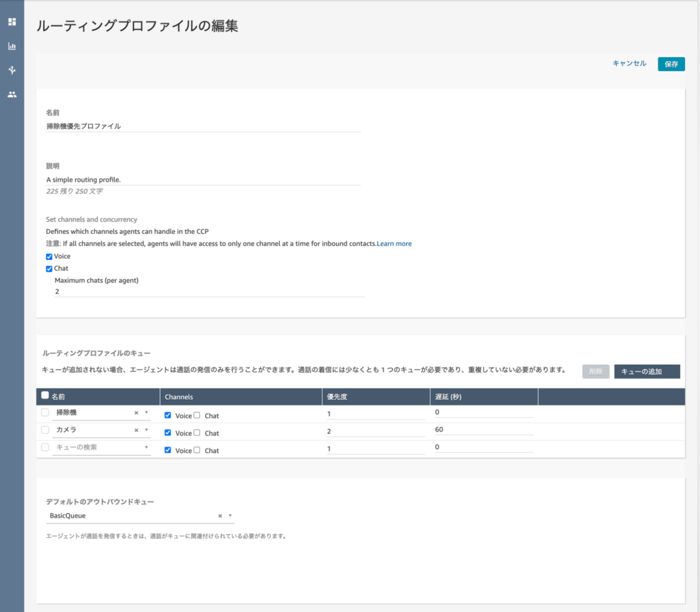Open the user management sidebar icon
The height and width of the screenshot is (612, 700).
click(x=12, y=93)
